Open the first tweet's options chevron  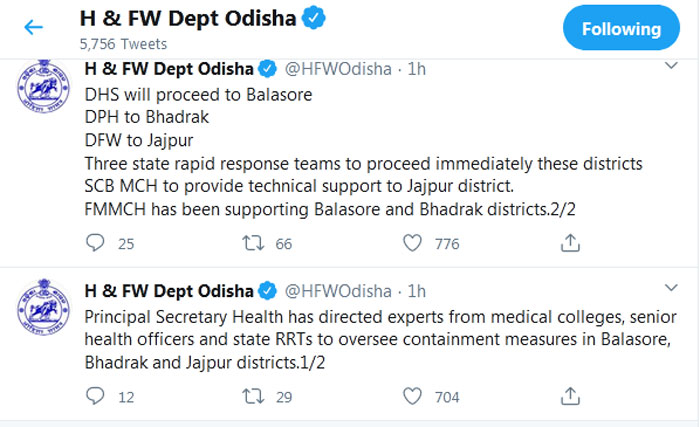[x=671, y=66]
